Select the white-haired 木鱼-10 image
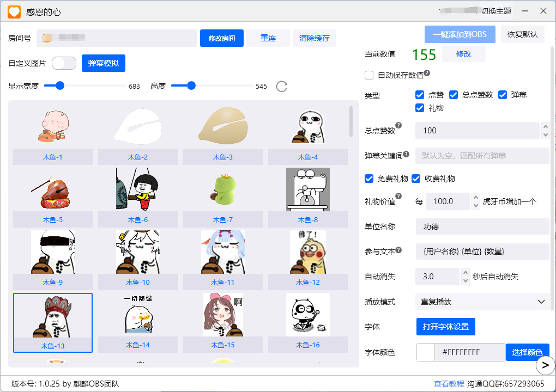The width and height of the screenshot is (556, 392). point(138,252)
